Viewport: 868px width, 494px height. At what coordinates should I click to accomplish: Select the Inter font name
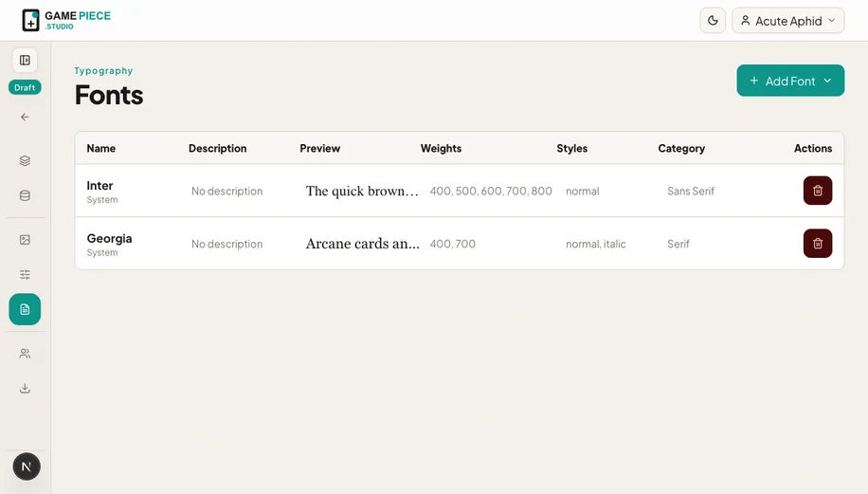tap(99, 186)
